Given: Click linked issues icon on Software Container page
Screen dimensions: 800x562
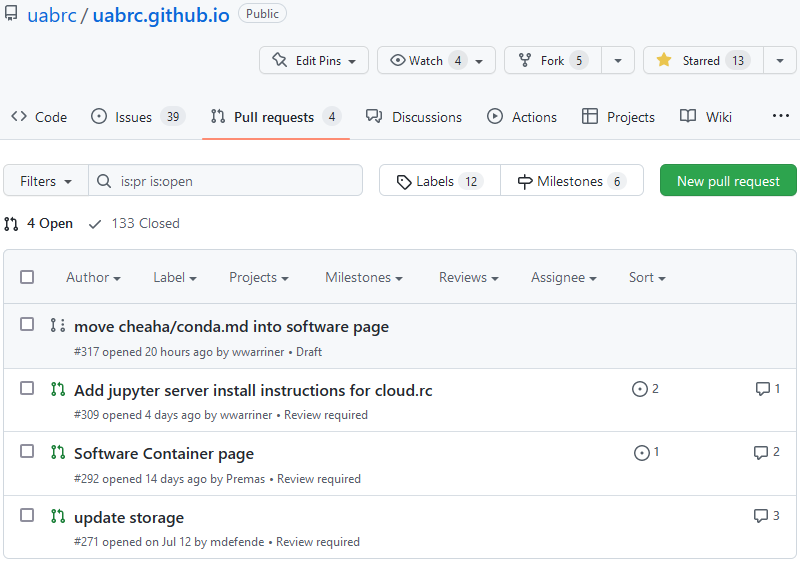Looking at the screenshot, I should pos(642,453).
